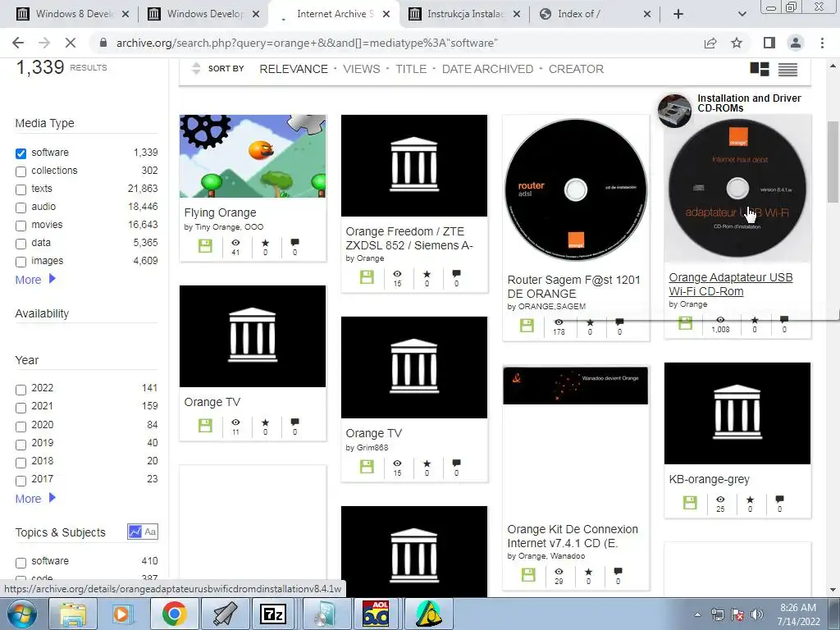
Task: Check the images media type filter
Action: tap(21, 262)
